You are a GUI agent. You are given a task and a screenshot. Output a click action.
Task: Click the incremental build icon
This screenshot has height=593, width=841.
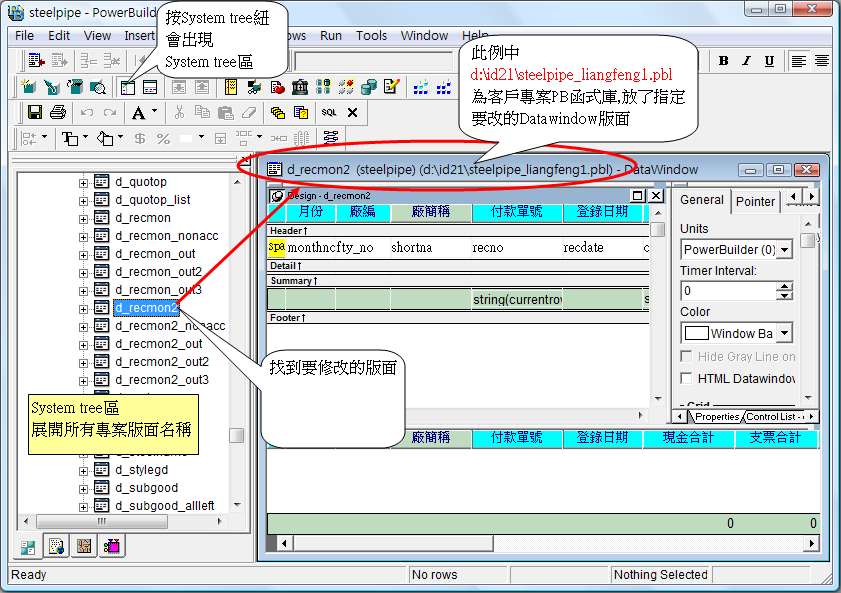[421, 87]
